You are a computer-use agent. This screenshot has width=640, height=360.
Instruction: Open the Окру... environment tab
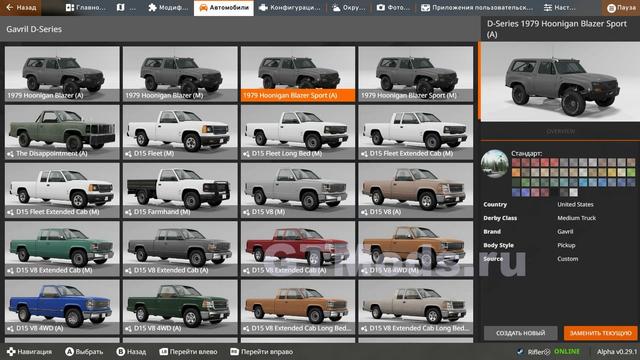348,7
